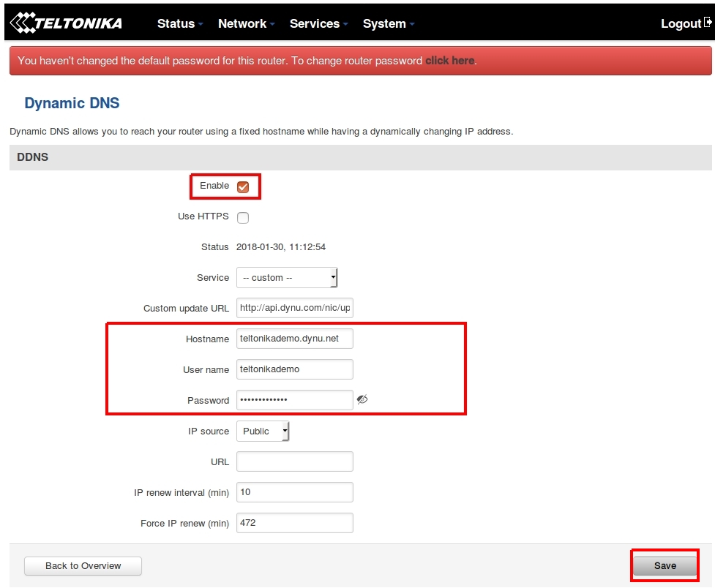
Task: Follow the 'click here' password link
Action: [x=449, y=61]
